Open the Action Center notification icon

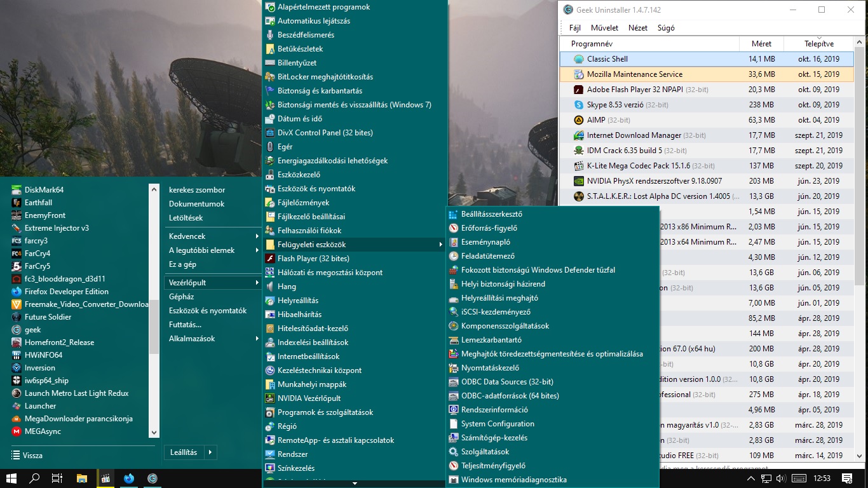(846, 478)
